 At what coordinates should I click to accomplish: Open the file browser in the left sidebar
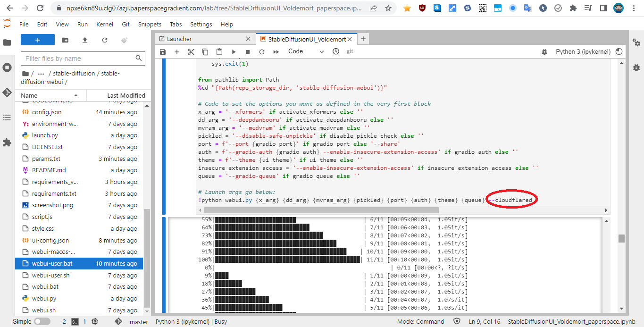pos(7,42)
